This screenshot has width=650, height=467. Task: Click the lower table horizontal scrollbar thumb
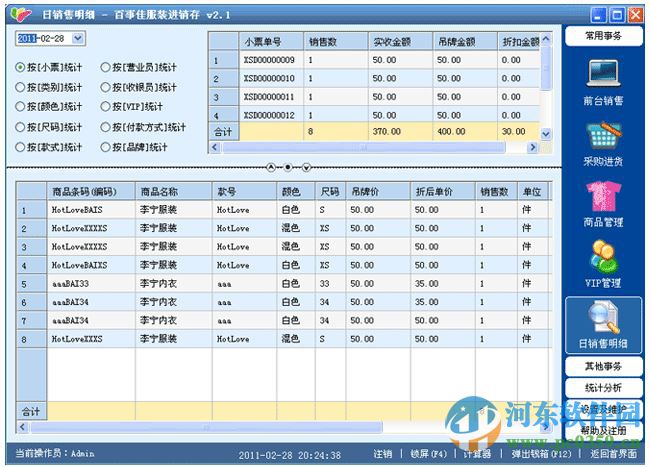pyautogui.click(x=206, y=427)
